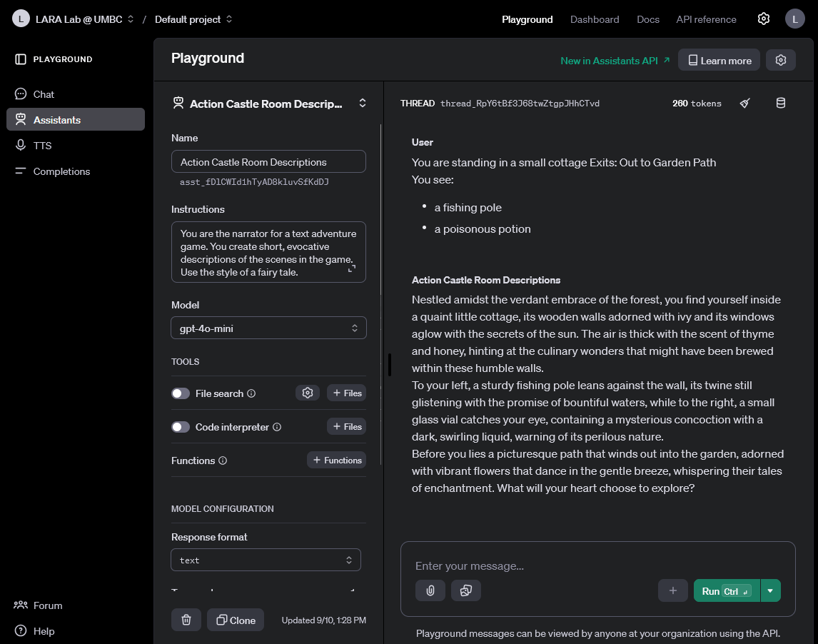This screenshot has width=818, height=644.
Task: Click the Learn more button
Action: click(719, 60)
